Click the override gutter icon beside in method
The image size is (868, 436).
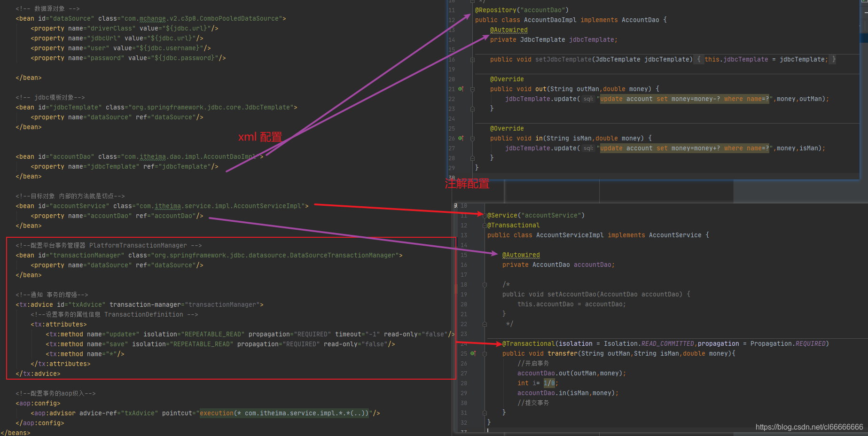point(461,138)
